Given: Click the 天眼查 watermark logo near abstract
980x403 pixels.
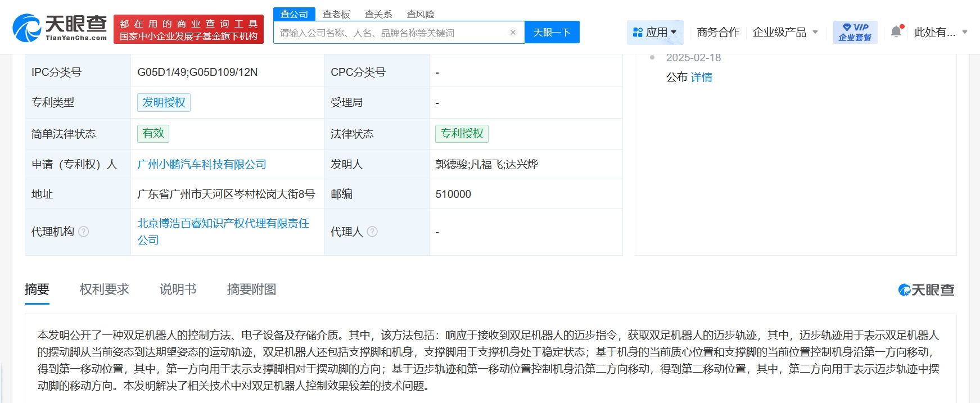Looking at the screenshot, I should (x=926, y=290).
